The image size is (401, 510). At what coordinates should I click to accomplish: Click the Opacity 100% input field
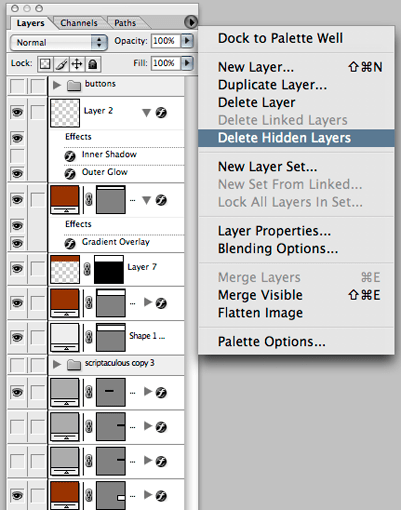coord(166,41)
